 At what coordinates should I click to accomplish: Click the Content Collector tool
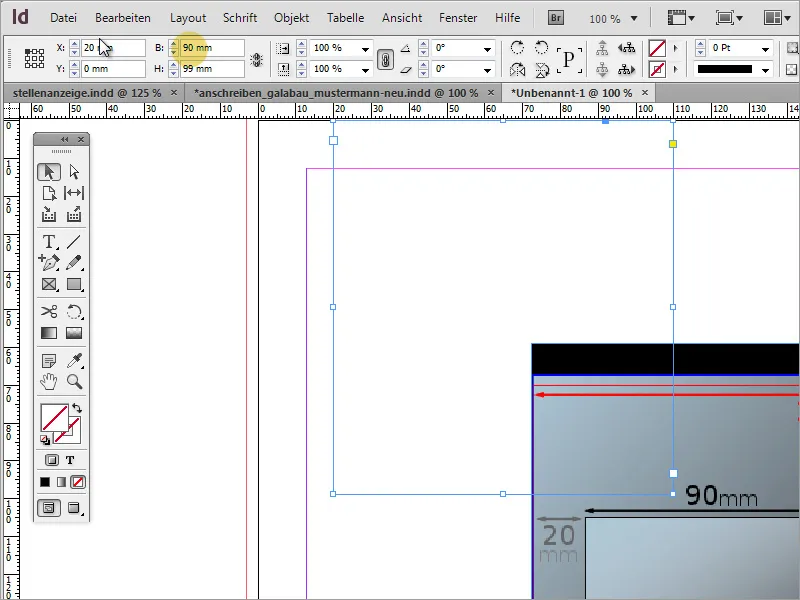[49, 214]
